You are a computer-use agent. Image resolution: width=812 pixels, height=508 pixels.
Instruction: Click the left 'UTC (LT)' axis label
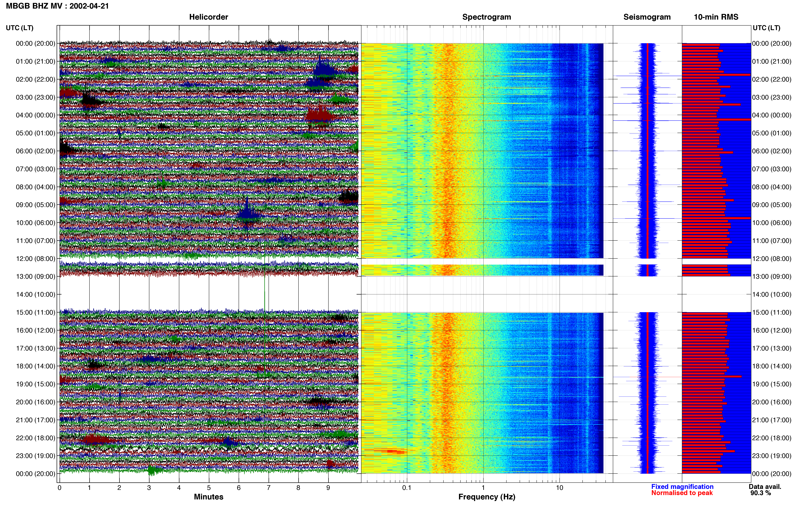pos(20,28)
